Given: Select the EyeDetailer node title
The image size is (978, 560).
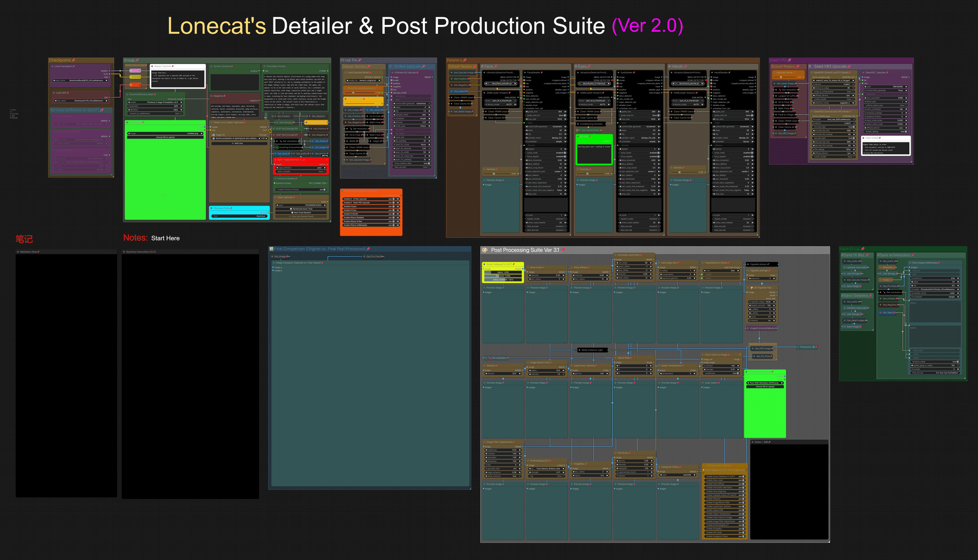Looking at the screenshot, I should click(626, 72).
